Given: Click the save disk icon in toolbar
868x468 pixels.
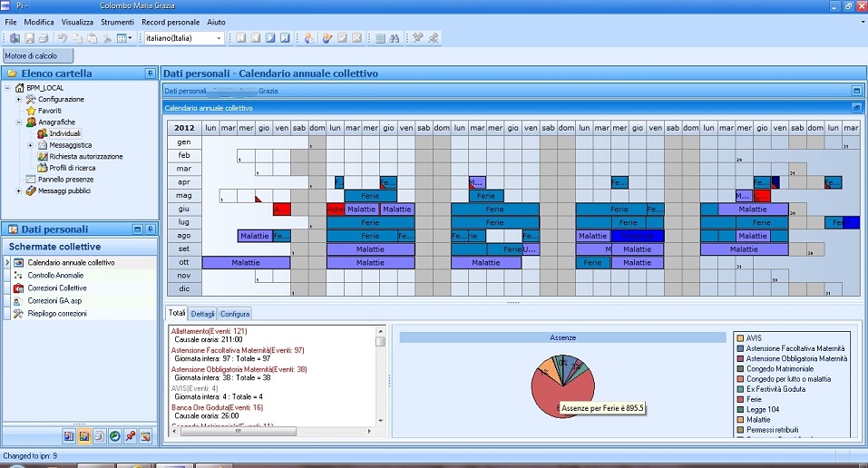Looking at the screenshot, I should point(30,38).
